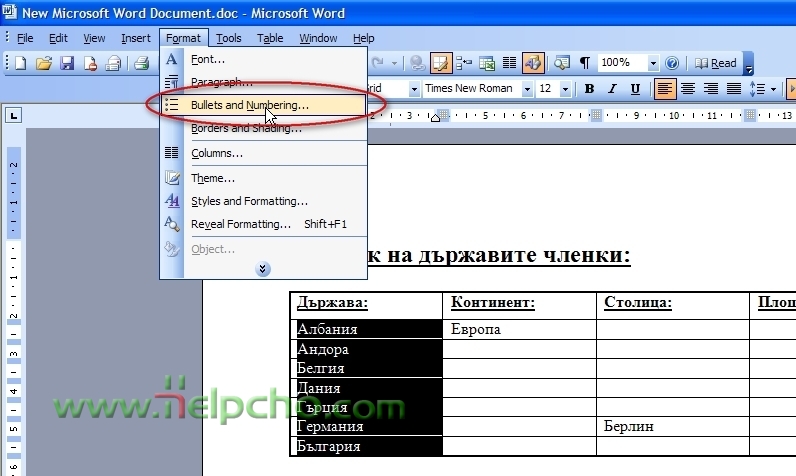Open the Window menu
The image size is (796, 476).
(x=318, y=38)
